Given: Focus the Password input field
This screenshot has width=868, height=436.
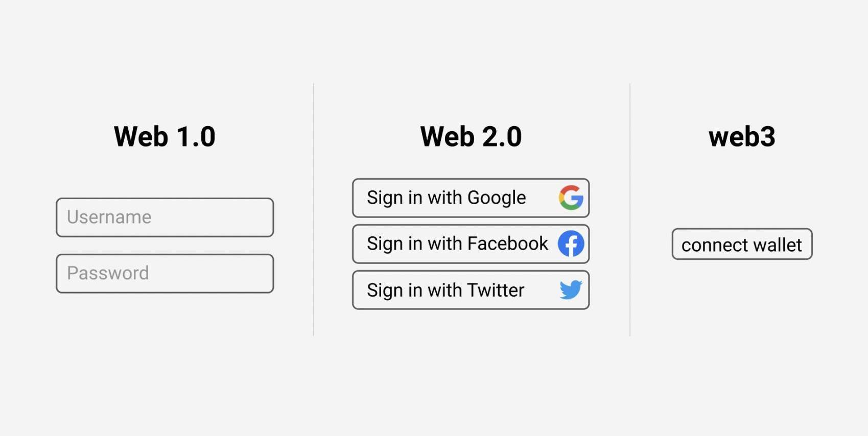Looking at the screenshot, I should (x=165, y=274).
